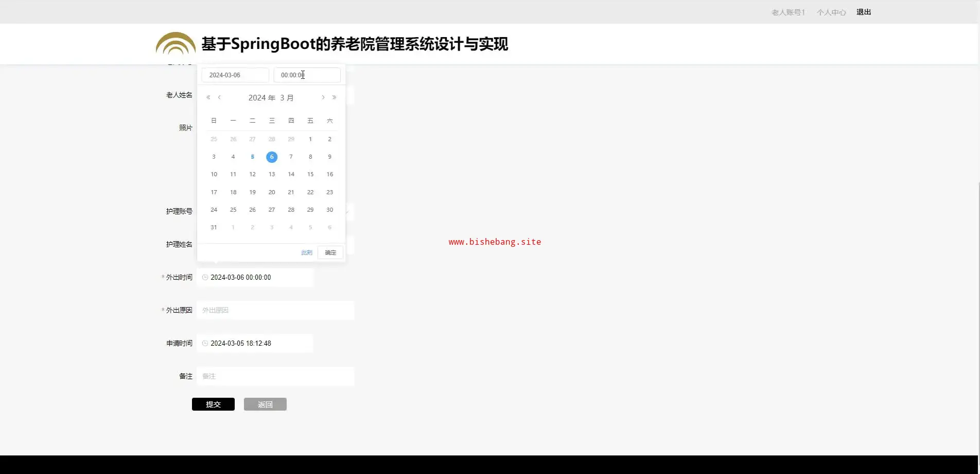Image resolution: width=980 pixels, height=474 pixels.
Task: Select day 16 in the calendar
Action: coord(330,174)
